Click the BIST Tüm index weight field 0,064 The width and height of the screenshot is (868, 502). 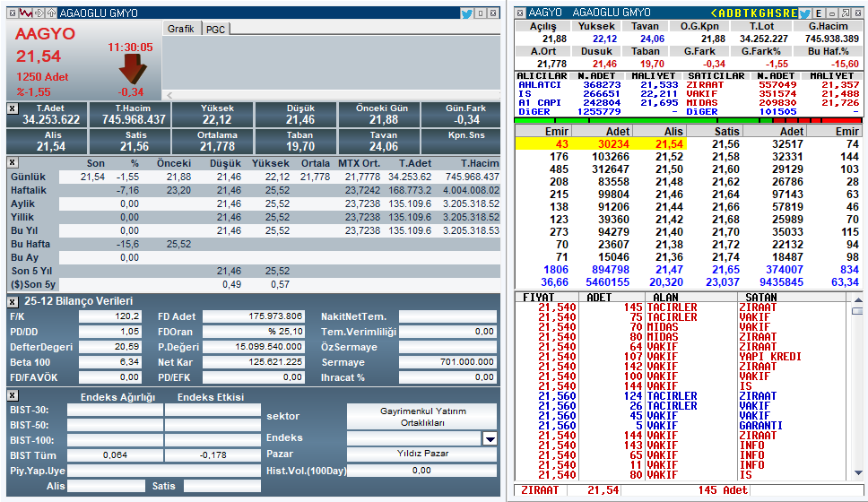[115, 455]
